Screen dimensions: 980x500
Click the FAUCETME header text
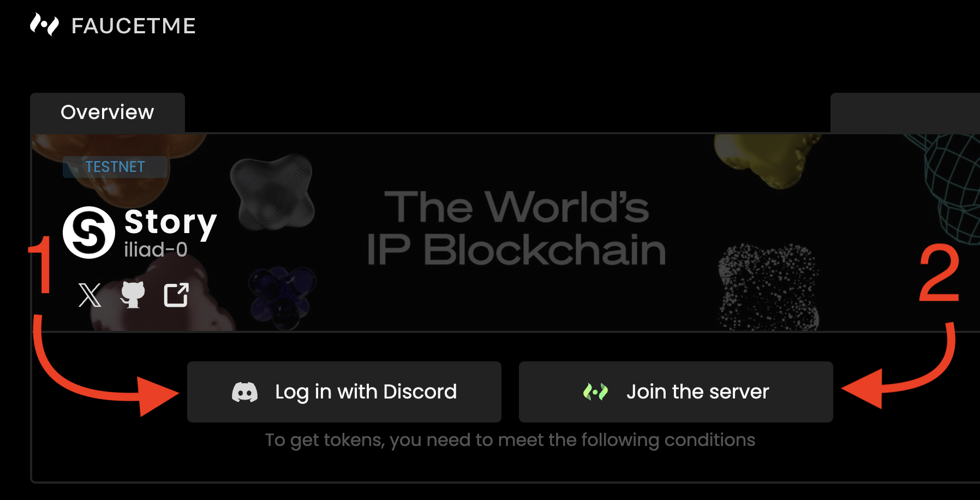click(x=134, y=26)
